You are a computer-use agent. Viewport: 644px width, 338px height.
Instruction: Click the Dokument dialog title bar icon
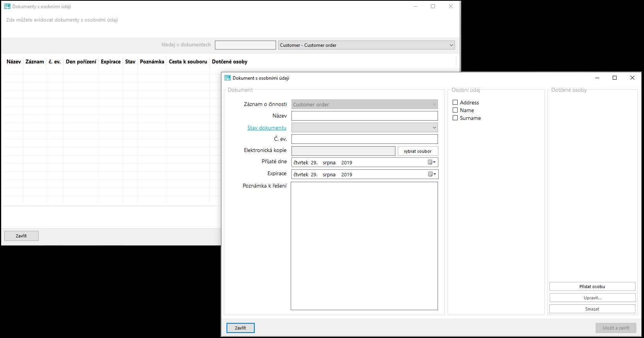point(228,78)
